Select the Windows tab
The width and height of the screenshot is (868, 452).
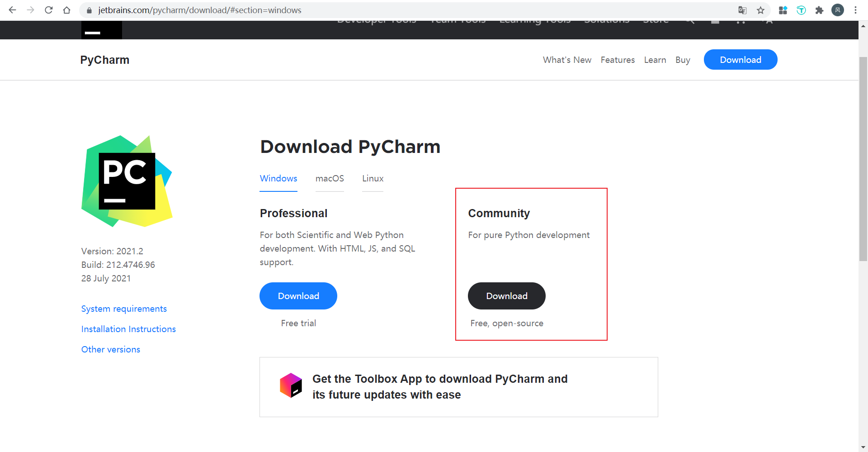point(278,178)
